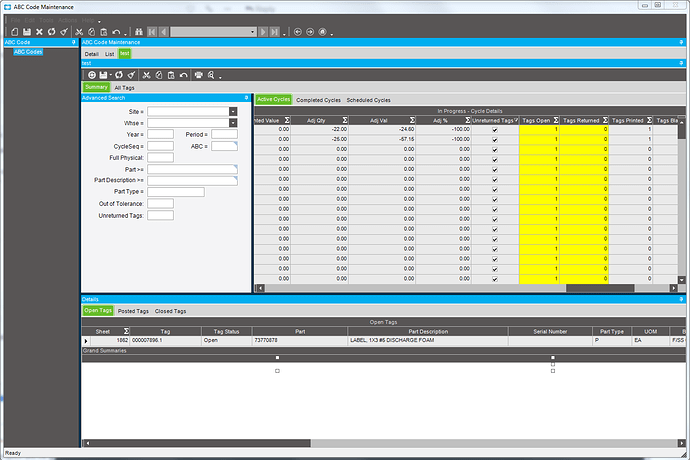Image resolution: width=690 pixels, height=460 pixels.
Task: Click the Back arrow circle icon
Action: 298,32
